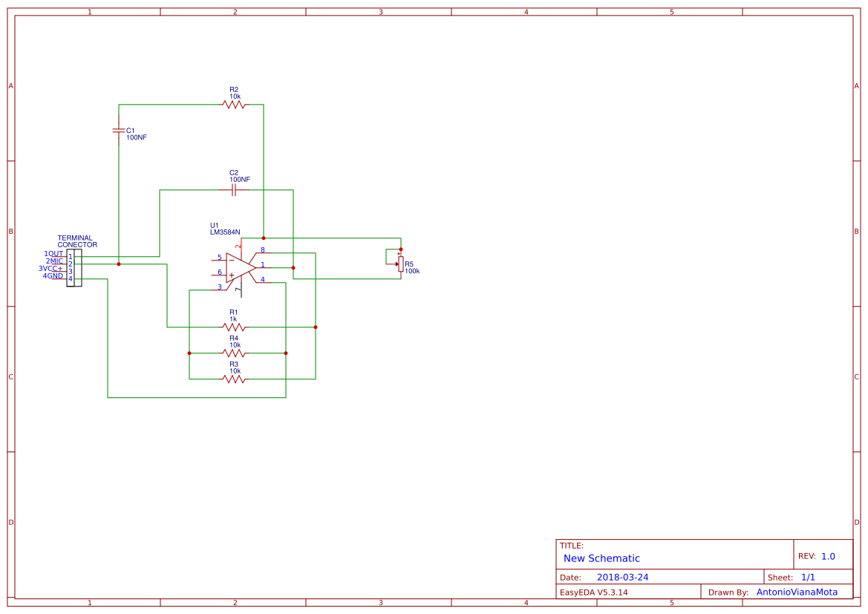Click the junction dot at R4's left end
Viewport: 868px width, 614px height.
[189, 353]
